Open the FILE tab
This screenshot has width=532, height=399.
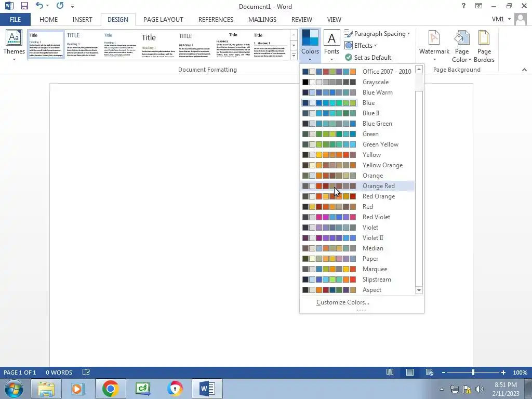coord(15,19)
